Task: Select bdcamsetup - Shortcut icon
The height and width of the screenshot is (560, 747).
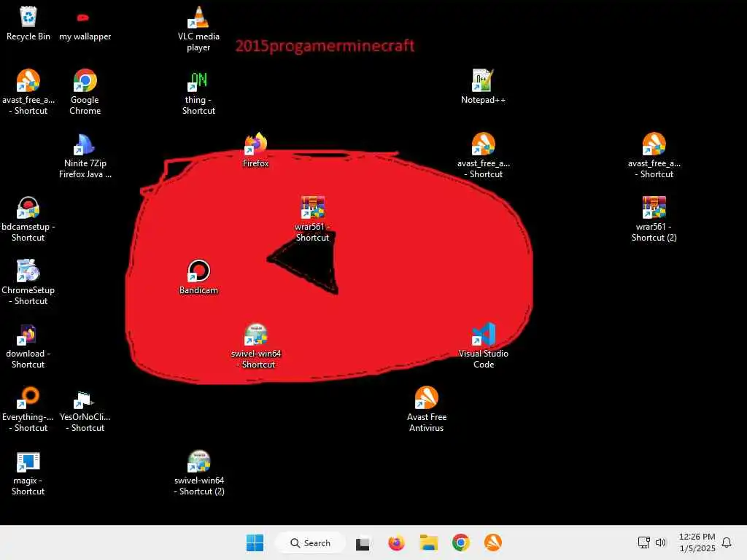Action: 28,219
